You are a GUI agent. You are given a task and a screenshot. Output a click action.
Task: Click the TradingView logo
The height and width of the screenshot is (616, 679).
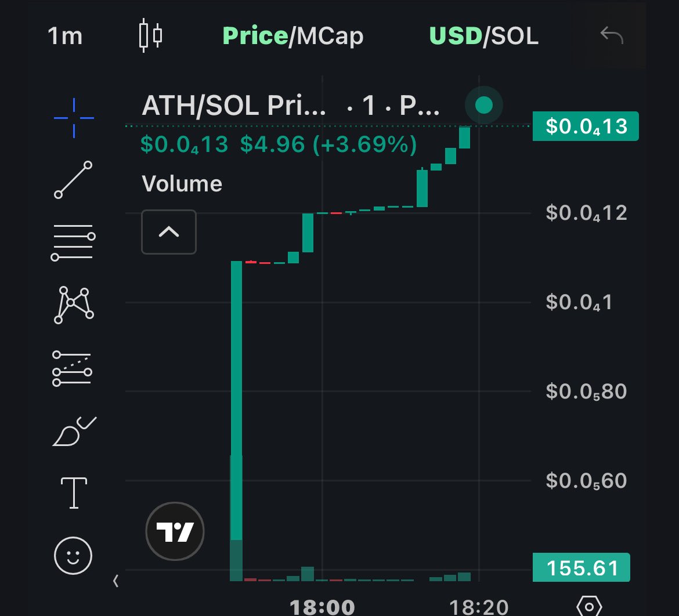click(x=175, y=531)
